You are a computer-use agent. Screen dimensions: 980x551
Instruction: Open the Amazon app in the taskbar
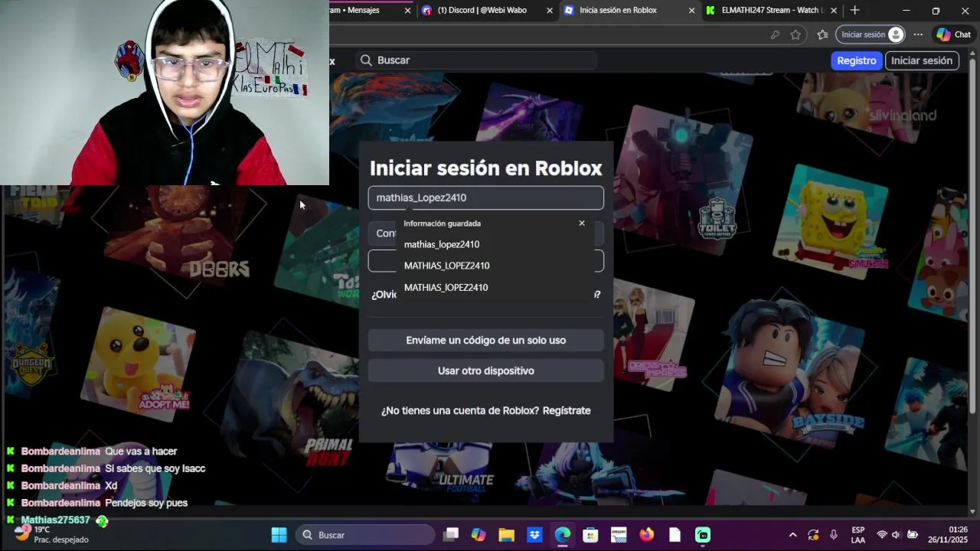click(619, 535)
